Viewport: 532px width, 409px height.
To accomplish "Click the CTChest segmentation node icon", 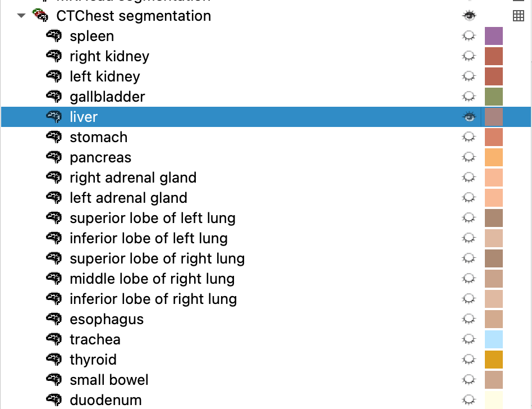I will (x=40, y=15).
